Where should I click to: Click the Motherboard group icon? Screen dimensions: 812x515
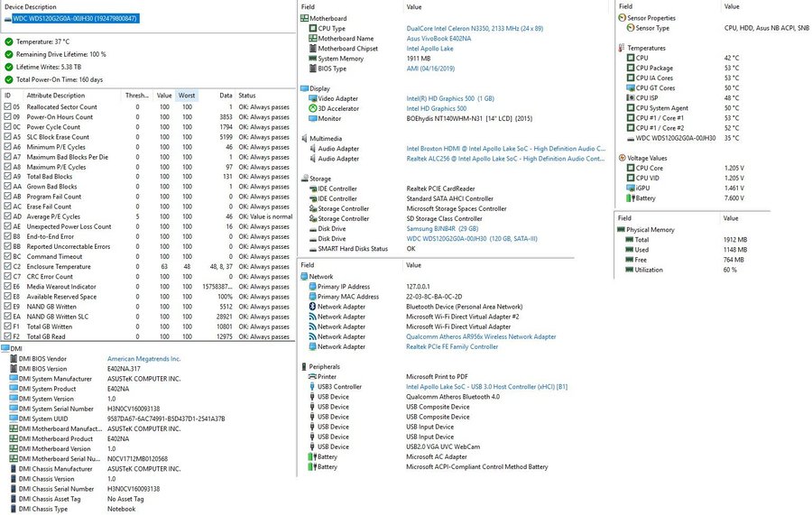tap(304, 18)
